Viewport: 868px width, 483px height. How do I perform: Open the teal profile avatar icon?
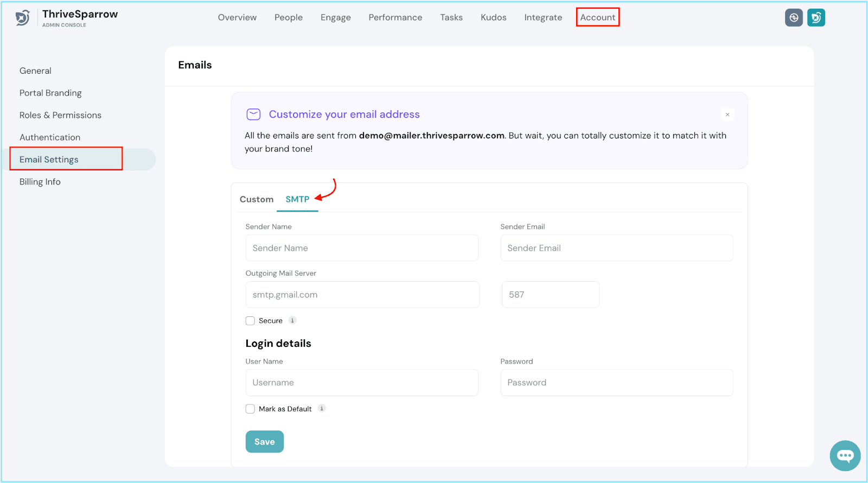(816, 17)
